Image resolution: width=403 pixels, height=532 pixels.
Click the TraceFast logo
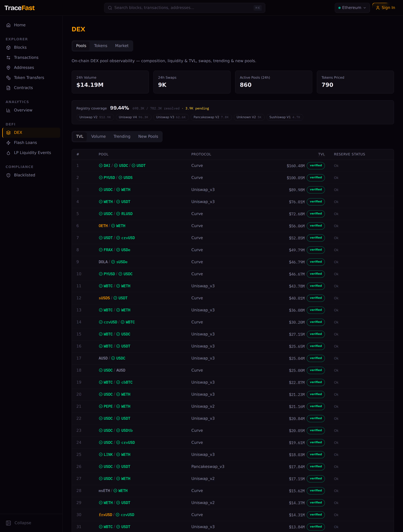19,8
